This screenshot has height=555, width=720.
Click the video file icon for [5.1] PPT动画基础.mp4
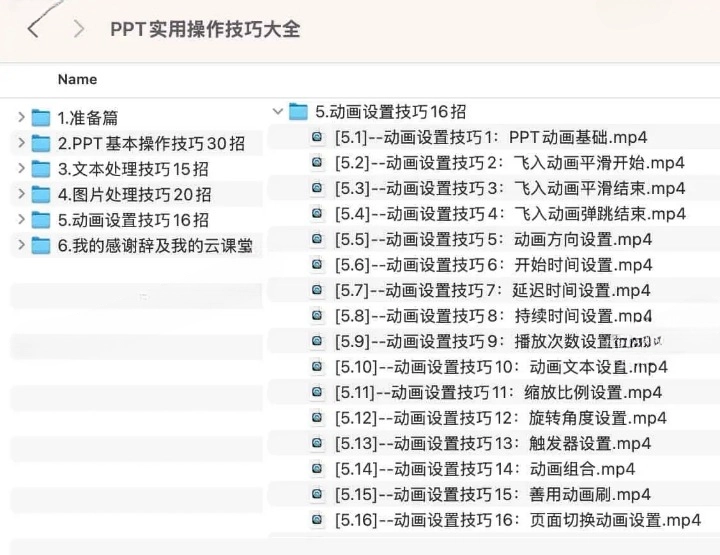[317, 137]
